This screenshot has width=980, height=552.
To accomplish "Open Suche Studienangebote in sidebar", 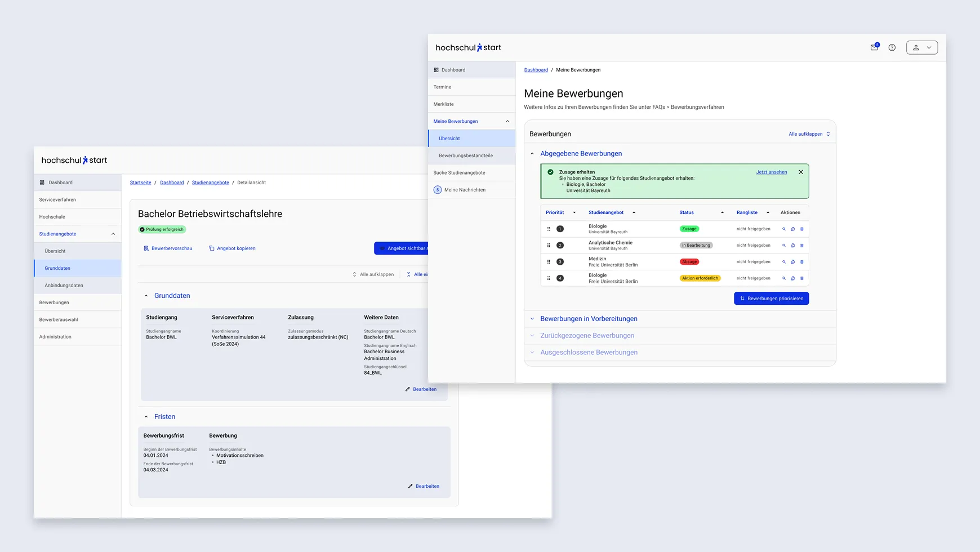I will click(459, 172).
